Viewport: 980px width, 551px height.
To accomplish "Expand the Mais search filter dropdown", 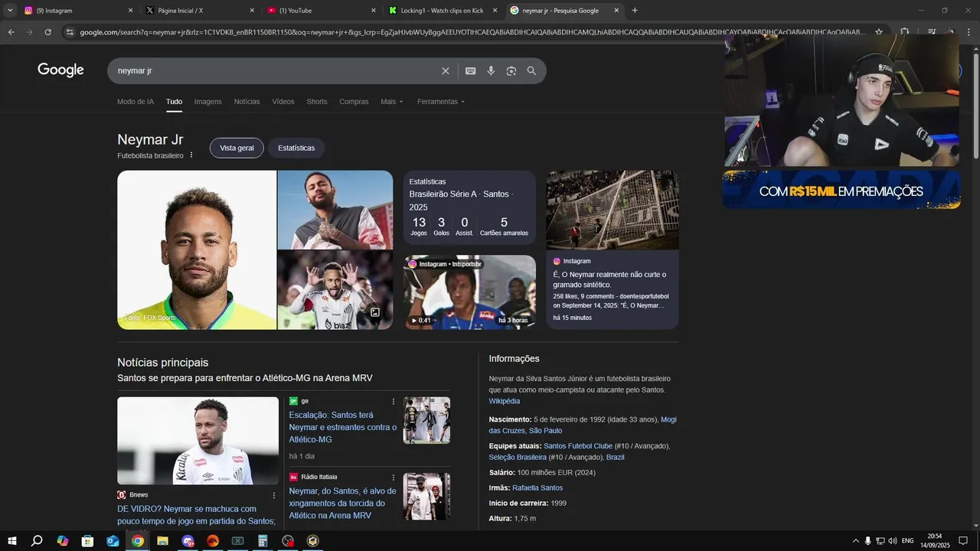I will [391, 102].
